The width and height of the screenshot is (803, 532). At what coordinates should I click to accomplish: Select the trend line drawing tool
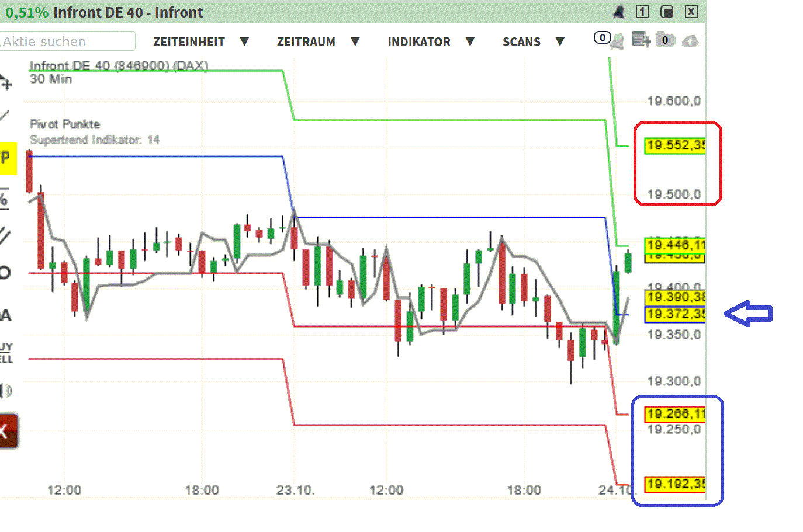click(5, 116)
